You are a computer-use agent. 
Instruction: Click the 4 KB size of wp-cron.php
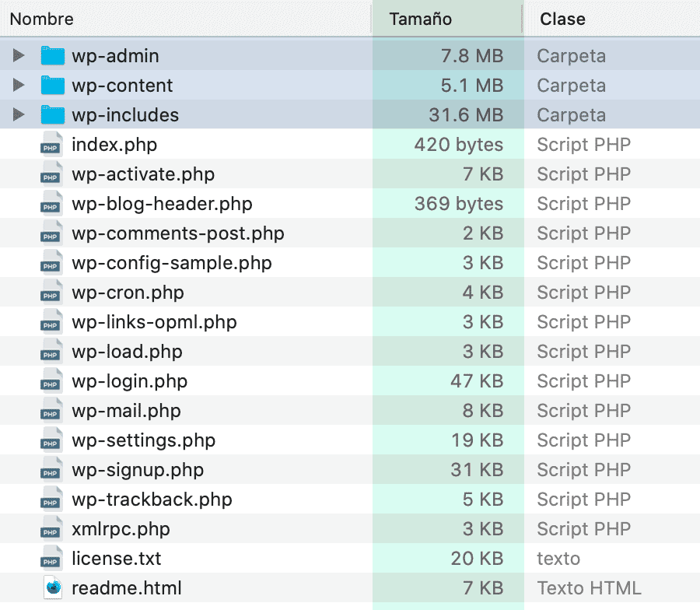(483, 293)
